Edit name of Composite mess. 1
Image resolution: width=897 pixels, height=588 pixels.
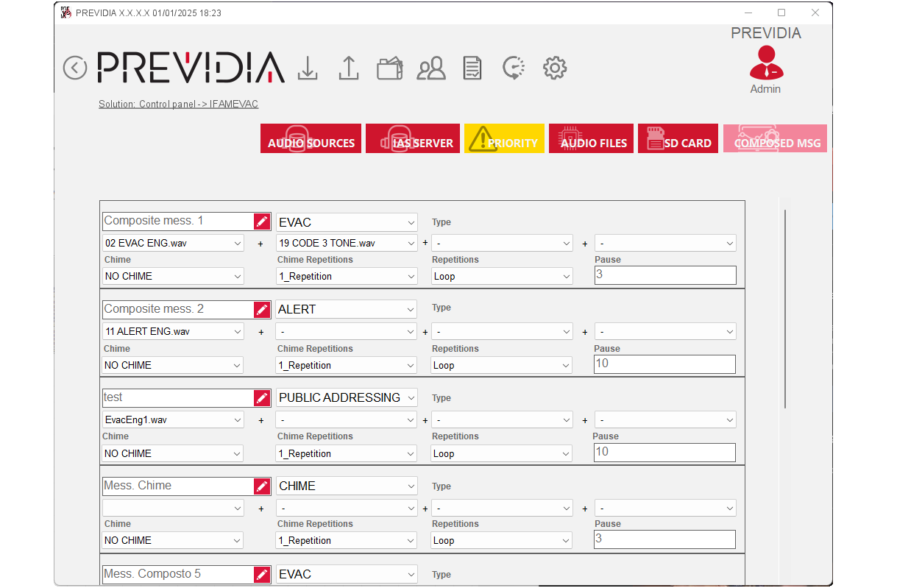[x=262, y=222]
